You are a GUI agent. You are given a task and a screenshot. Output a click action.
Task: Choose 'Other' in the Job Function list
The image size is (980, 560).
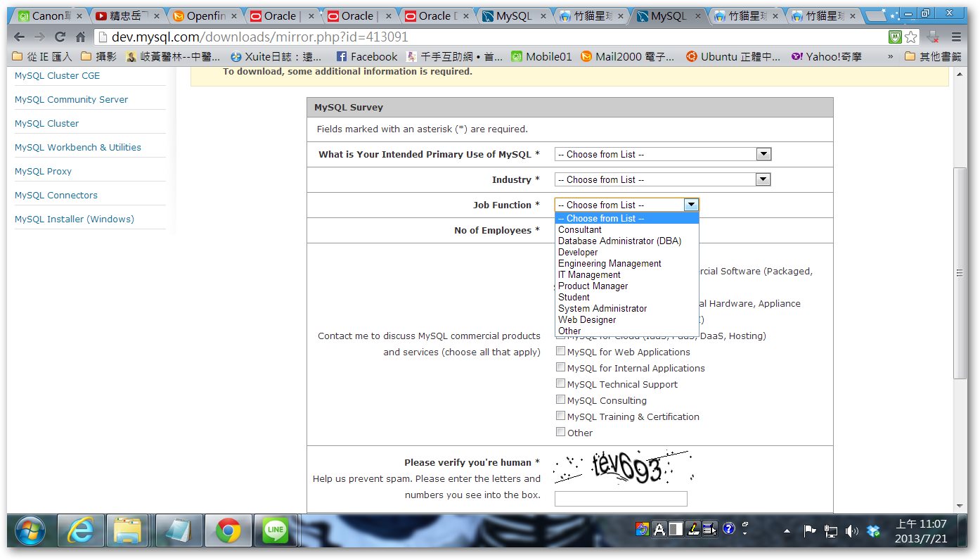627,331
